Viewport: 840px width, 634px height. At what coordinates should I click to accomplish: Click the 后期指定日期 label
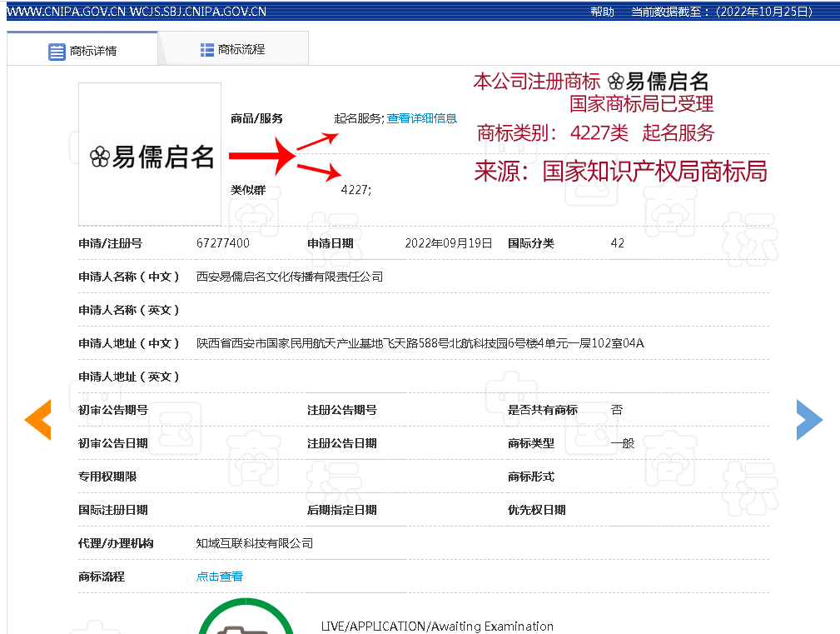[x=342, y=510]
